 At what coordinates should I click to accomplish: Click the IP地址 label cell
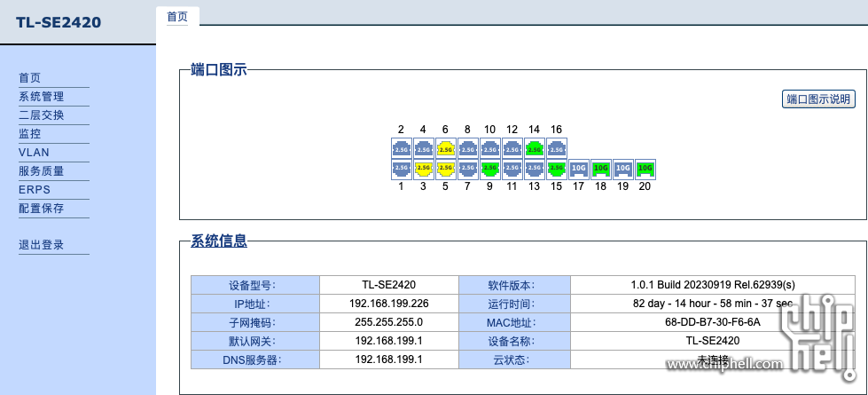point(255,304)
